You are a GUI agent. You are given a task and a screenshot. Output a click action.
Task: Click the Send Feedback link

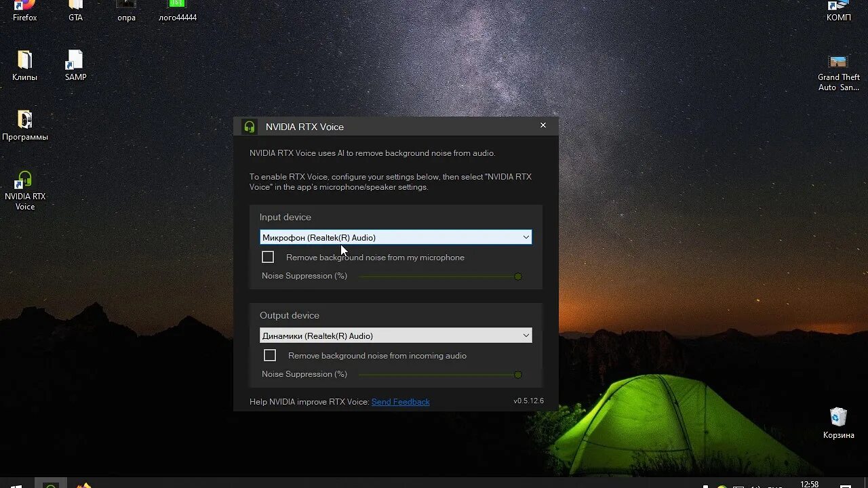pos(400,402)
